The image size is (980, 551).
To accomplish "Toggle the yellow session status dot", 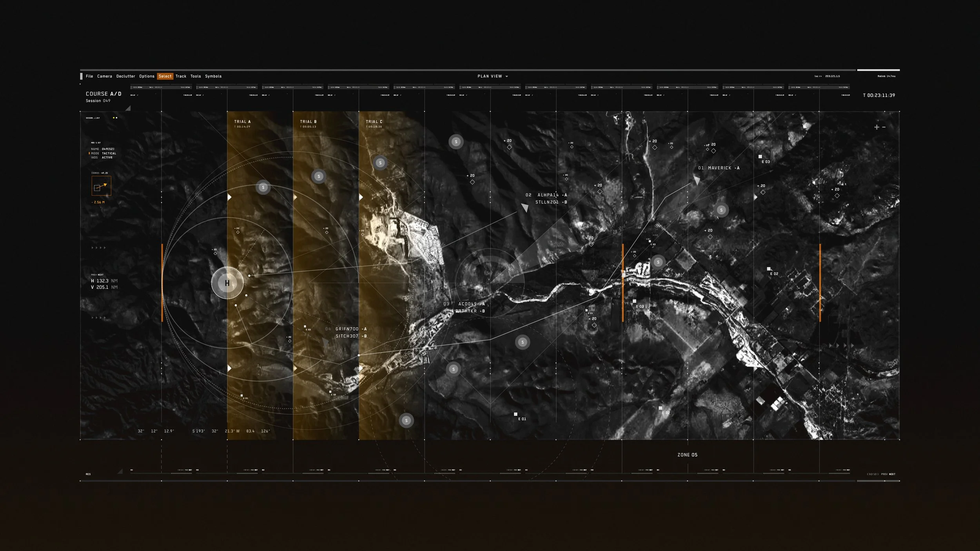I will tap(114, 118).
